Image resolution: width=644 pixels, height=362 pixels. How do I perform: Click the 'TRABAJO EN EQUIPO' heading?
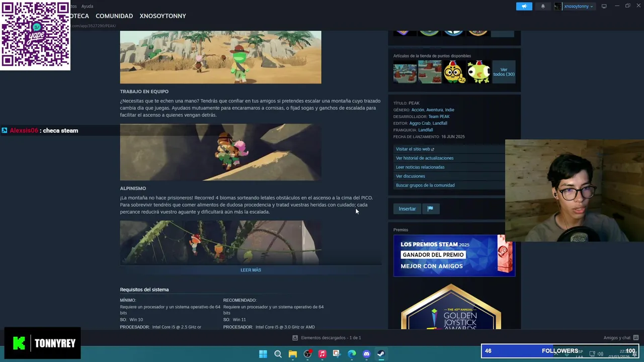144,92
